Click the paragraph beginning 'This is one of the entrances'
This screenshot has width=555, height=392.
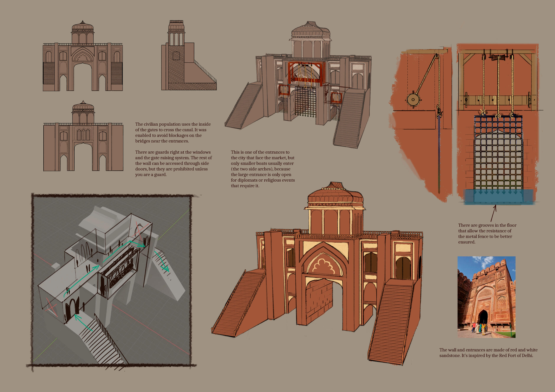pos(263,169)
